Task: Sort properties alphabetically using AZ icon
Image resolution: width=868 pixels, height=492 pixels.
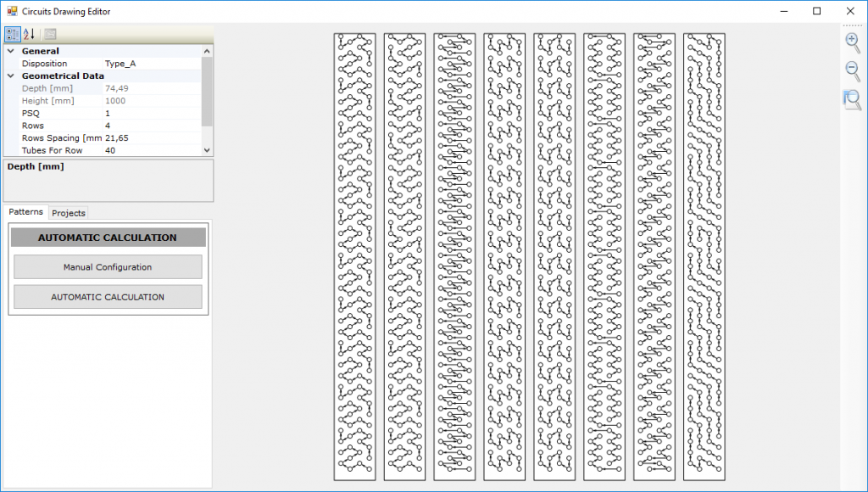Action: (28, 34)
